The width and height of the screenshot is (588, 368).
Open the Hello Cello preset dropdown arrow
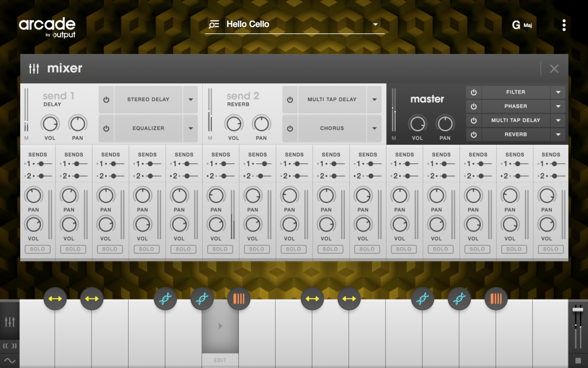tap(375, 24)
